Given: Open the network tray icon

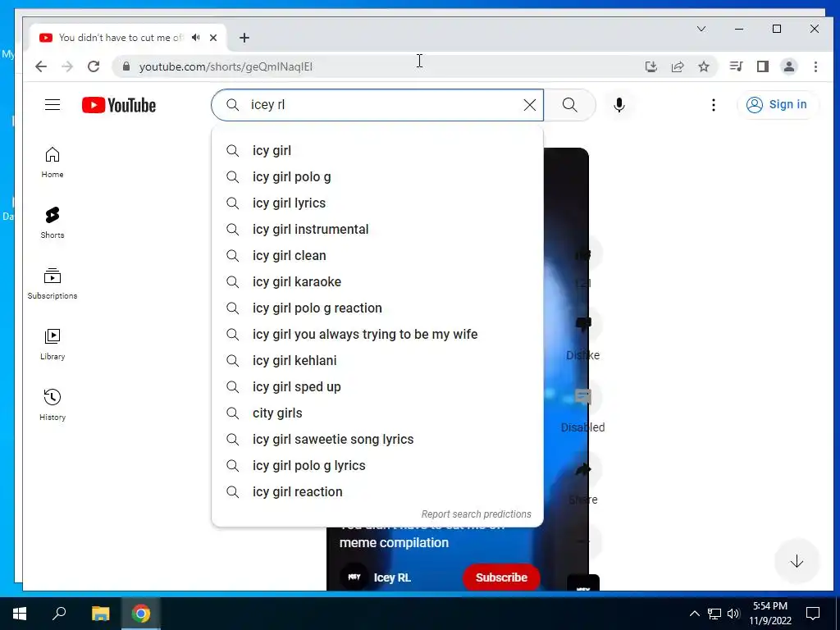Looking at the screenshot, I should tap(714, 614).
